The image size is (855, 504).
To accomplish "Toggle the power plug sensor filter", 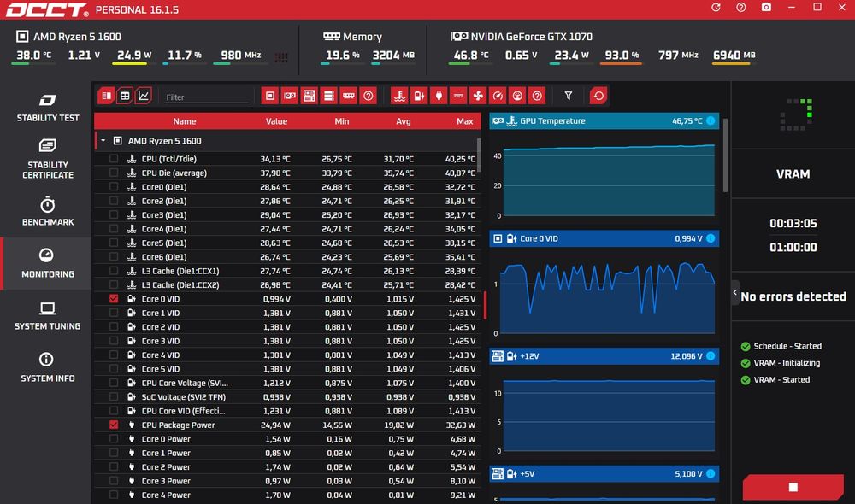I will pos(439,96).
